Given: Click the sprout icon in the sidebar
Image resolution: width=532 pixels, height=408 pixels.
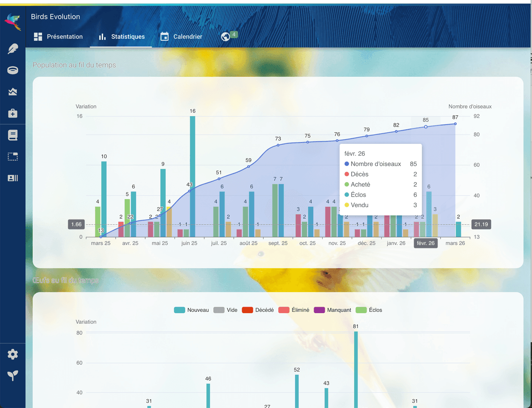Looking at the screenshot, I should click(x=13, y=375).
